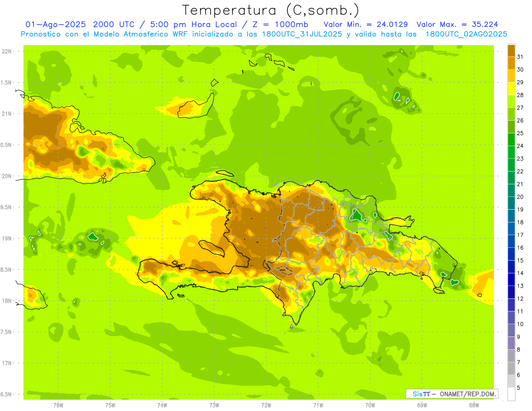Click the 70W longitude axis label

tap(370, 405)
